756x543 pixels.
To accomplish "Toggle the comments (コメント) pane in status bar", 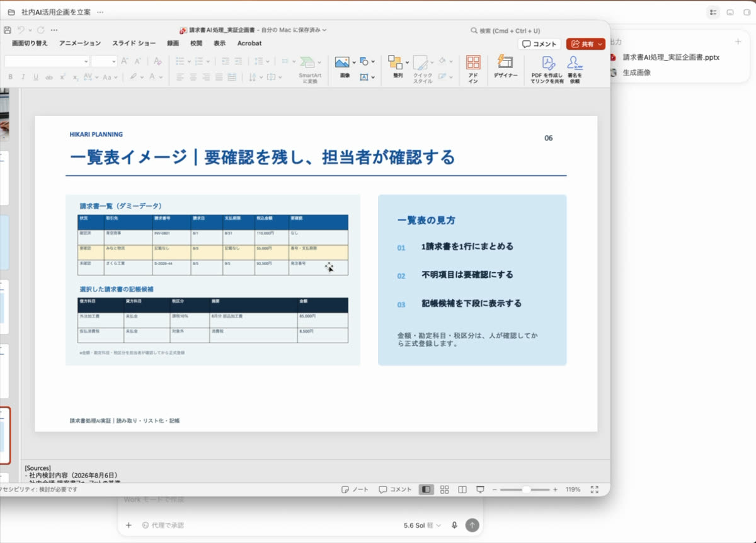I will (x=395, y=489).
